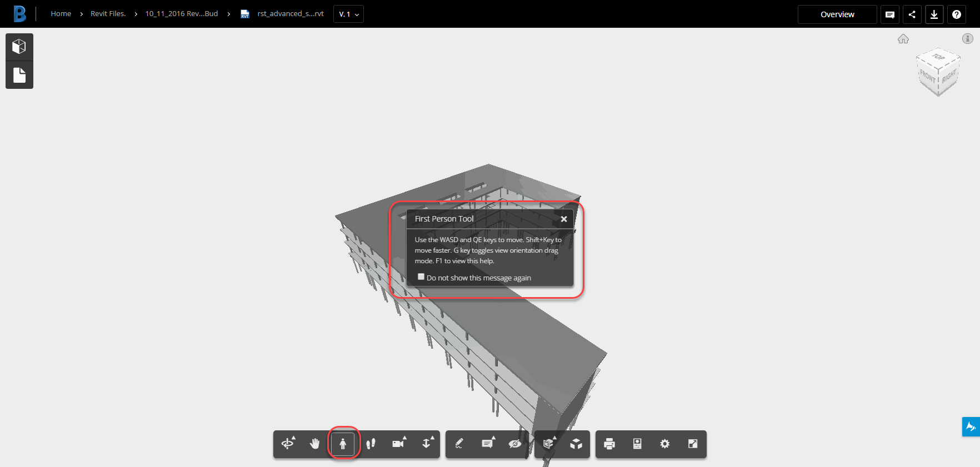Click the FRONT face of the view cube
This screenshot has height=467, width=980.
click(927, 77)
